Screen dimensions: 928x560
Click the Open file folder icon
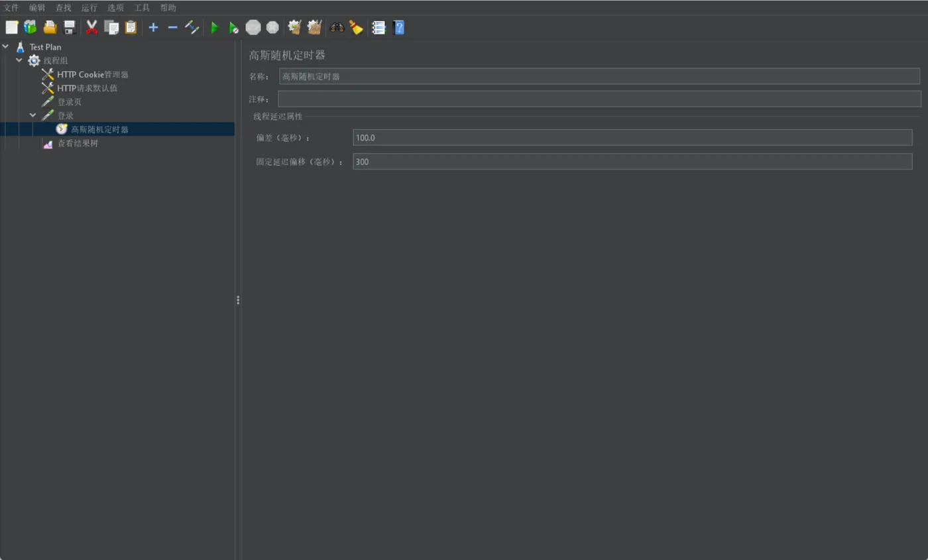coord(50,27)
